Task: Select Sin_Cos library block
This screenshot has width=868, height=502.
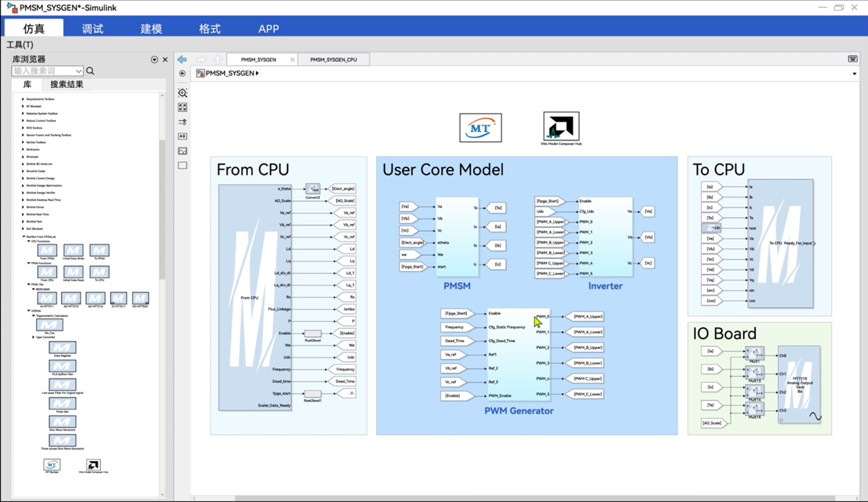Action: pos(49,325)
